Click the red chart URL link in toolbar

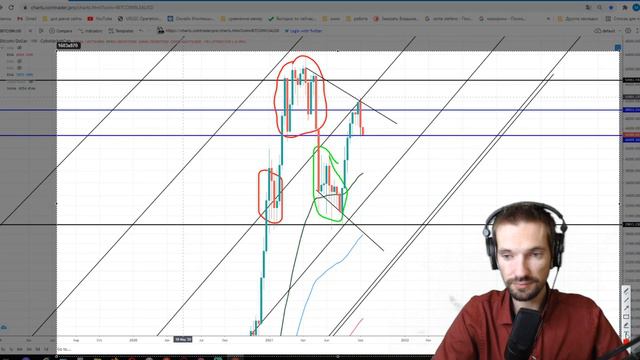[x=222, y=31]
